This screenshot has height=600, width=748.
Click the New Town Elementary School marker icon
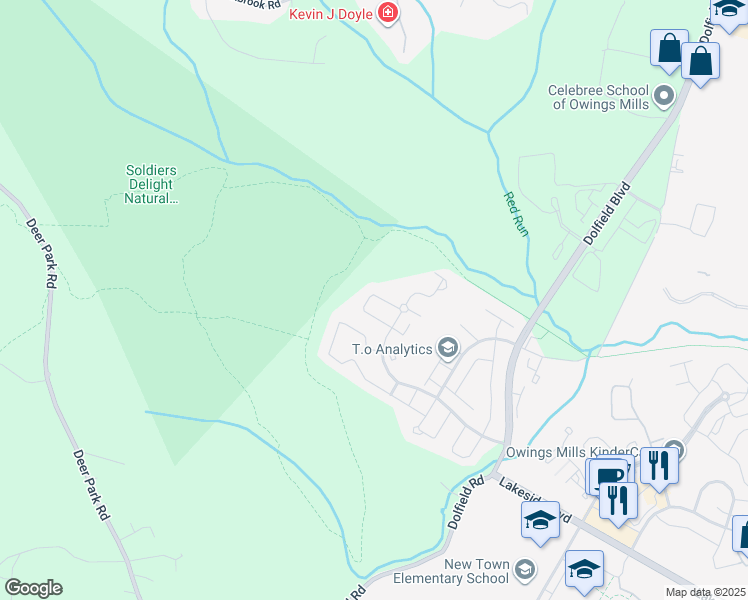525,570
